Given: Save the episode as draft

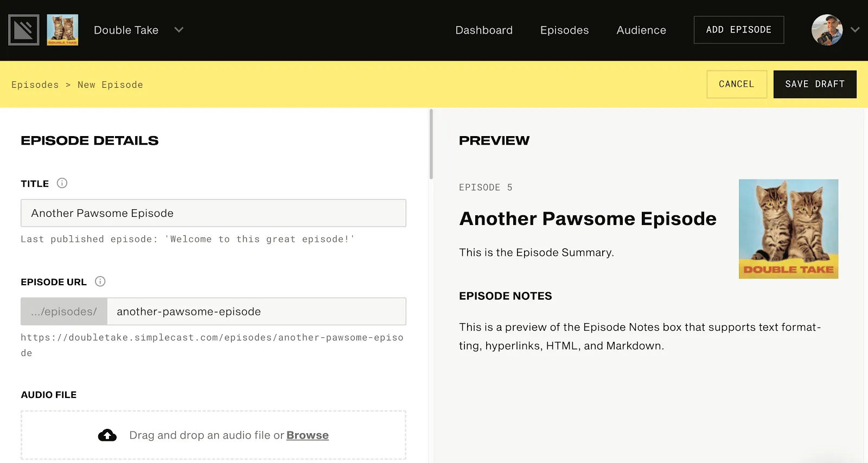Looking at the screenshot, I should pos(814,84).
